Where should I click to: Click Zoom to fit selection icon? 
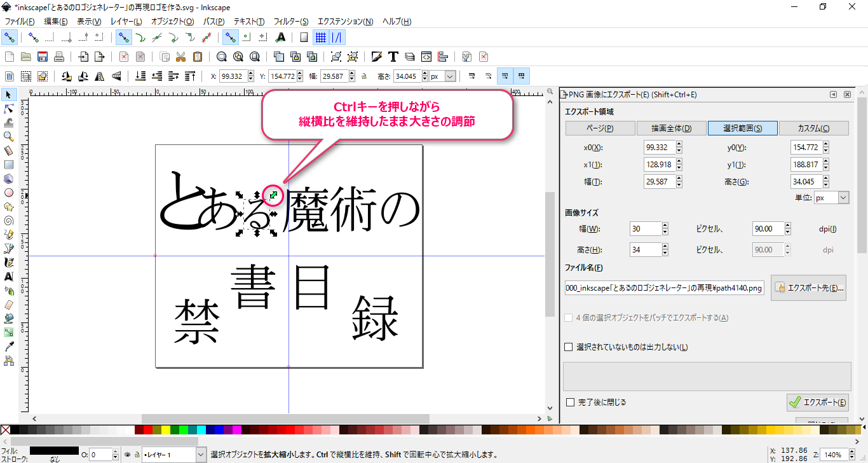(222, 57)
